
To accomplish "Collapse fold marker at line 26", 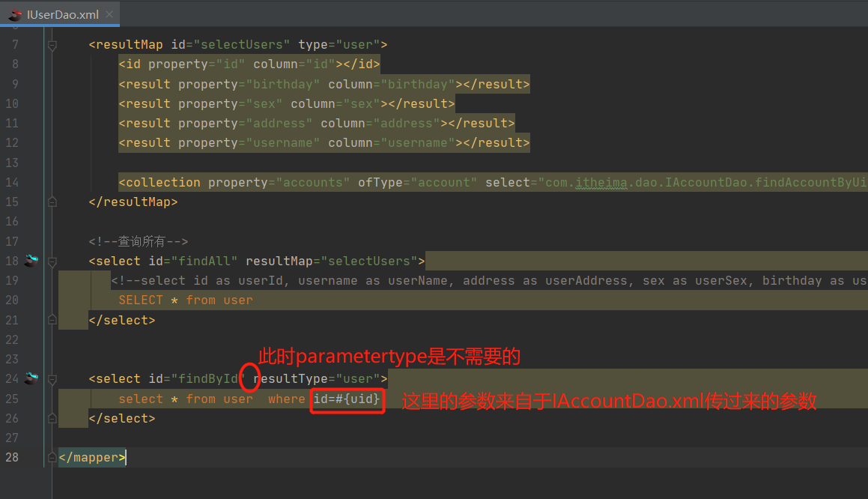I will pyautogui.click(x=52, y=418).
